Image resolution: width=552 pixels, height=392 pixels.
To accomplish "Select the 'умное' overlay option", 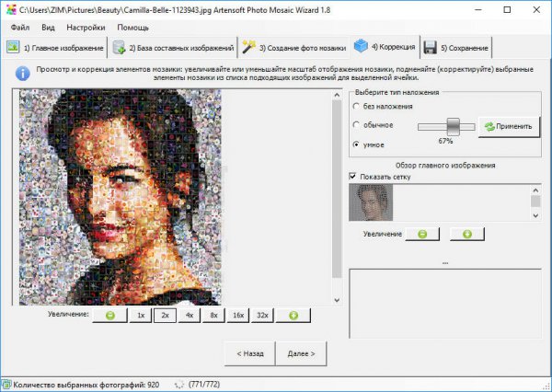I will pos(369,144).
